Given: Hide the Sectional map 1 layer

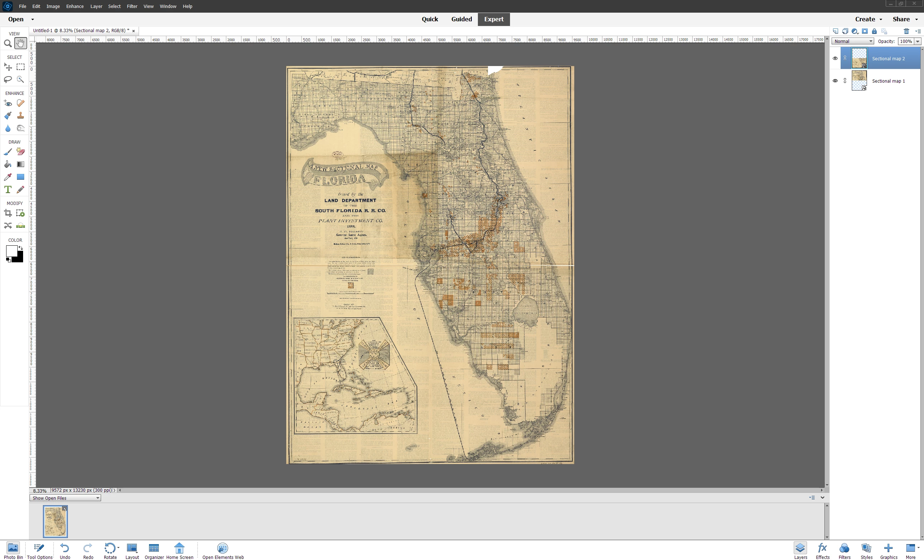Looking at the screenshot, I should (835, 81).
